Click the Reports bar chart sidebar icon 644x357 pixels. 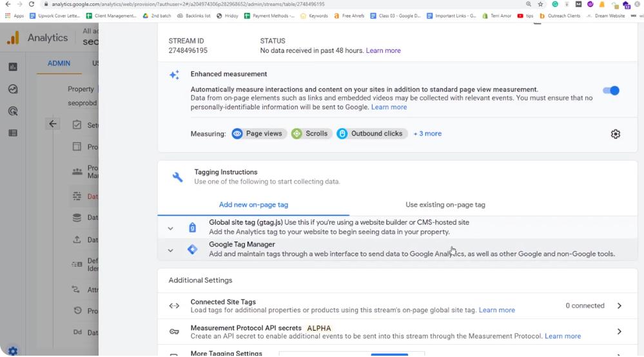coord(13,67)
